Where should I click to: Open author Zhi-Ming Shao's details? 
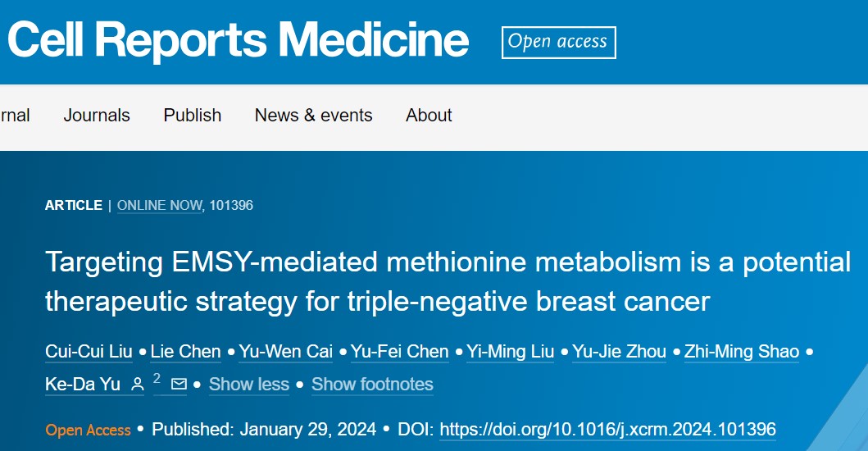(742, 351)
